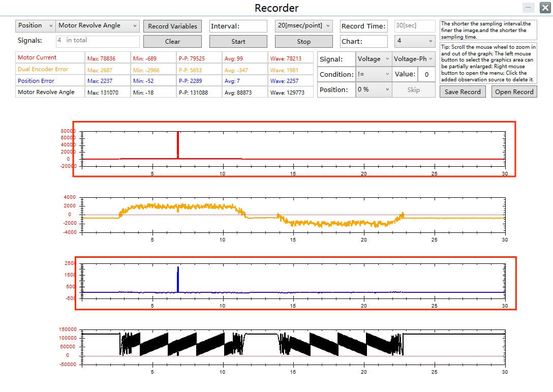The height and width of the screenshot is (392, 553).
Task: Start the recording
Action: pos(238,42)
